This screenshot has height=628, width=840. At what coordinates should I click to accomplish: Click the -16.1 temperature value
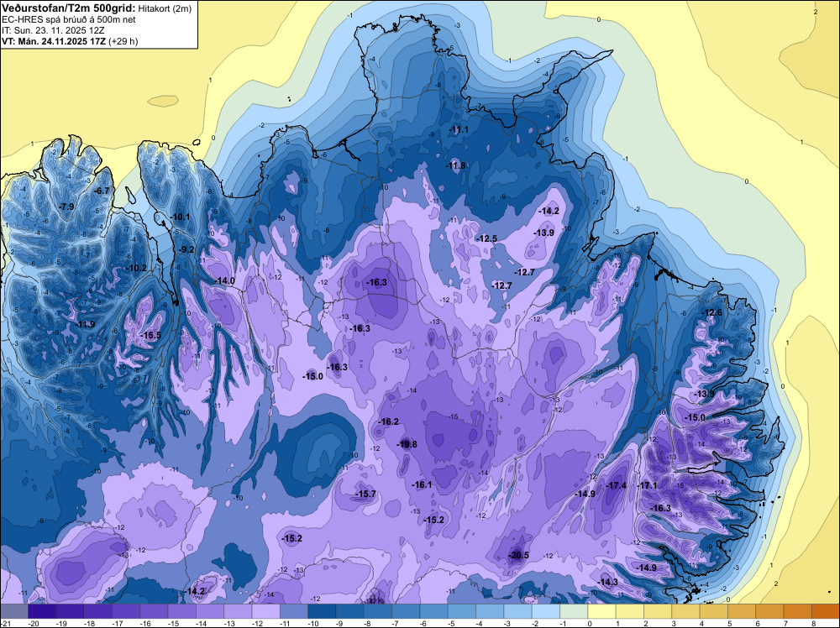point(423,484)
